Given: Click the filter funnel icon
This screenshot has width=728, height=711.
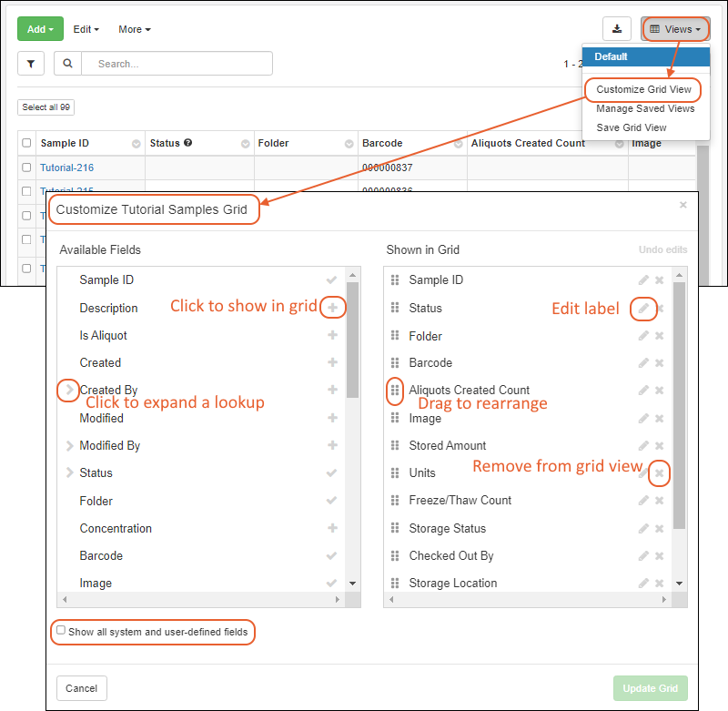Looking at the screenshot, I should (x=31, y=64).
